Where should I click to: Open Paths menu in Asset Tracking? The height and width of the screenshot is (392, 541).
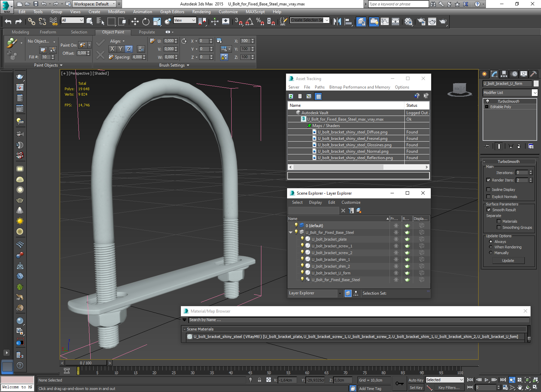pos(320,87)
